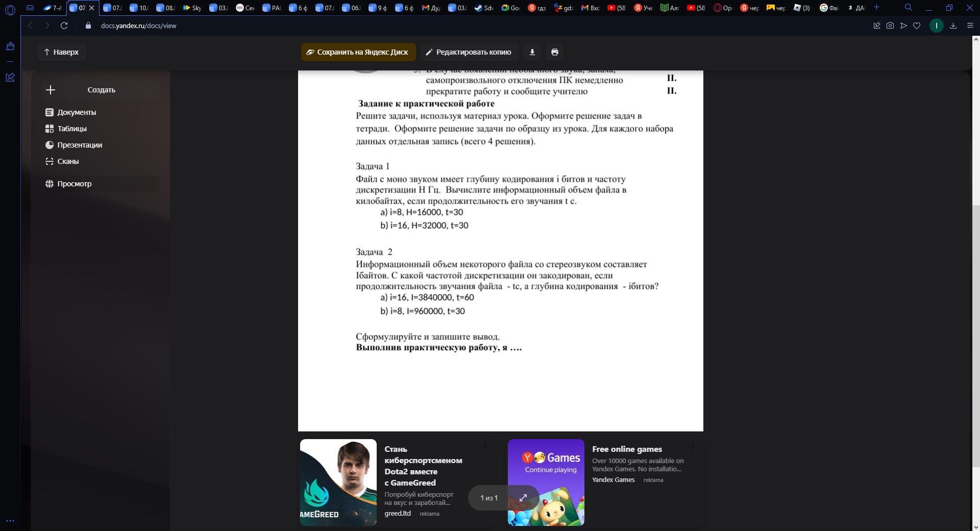Open options menu of GameGreed ad

click(x=485, y=447)
